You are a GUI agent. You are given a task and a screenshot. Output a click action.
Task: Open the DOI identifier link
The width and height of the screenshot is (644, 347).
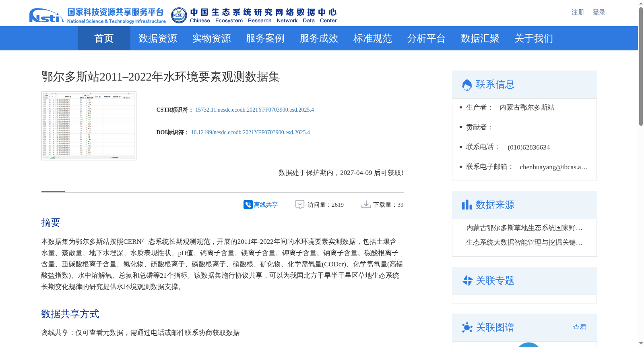tap(250, 132)
